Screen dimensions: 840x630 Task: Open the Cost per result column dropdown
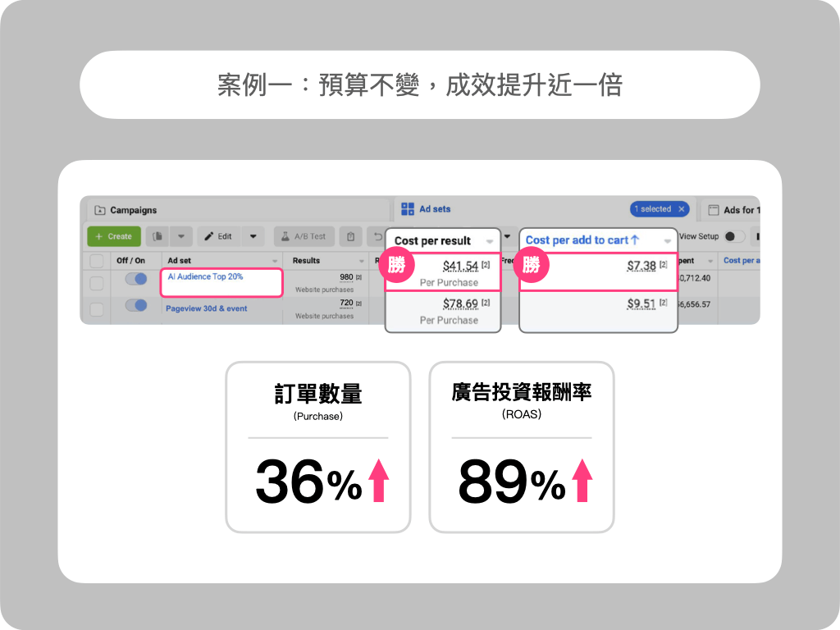click(x=489, y=242)
